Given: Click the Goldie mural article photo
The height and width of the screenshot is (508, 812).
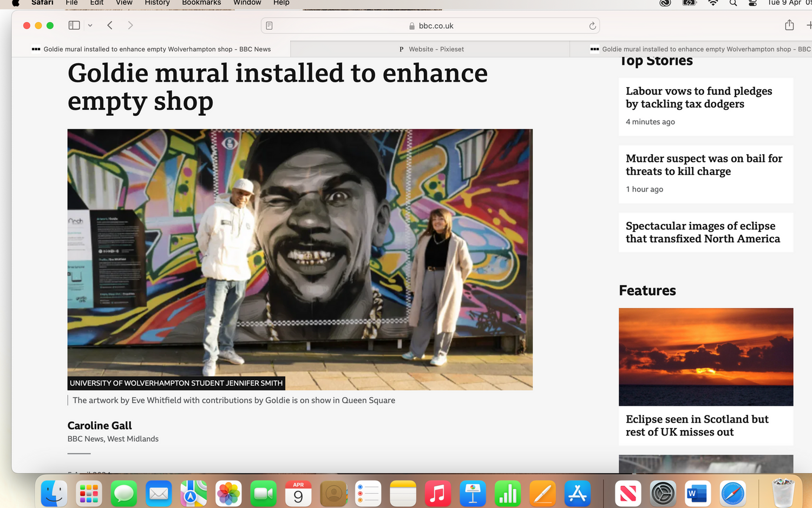Looking at the screenshot, I should pos(300,260).
